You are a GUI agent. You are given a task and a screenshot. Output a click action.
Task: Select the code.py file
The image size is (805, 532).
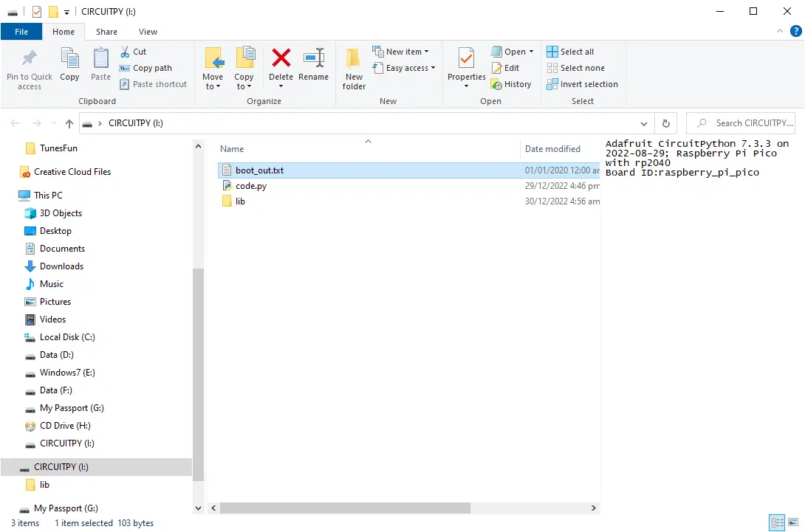(408, 186)
